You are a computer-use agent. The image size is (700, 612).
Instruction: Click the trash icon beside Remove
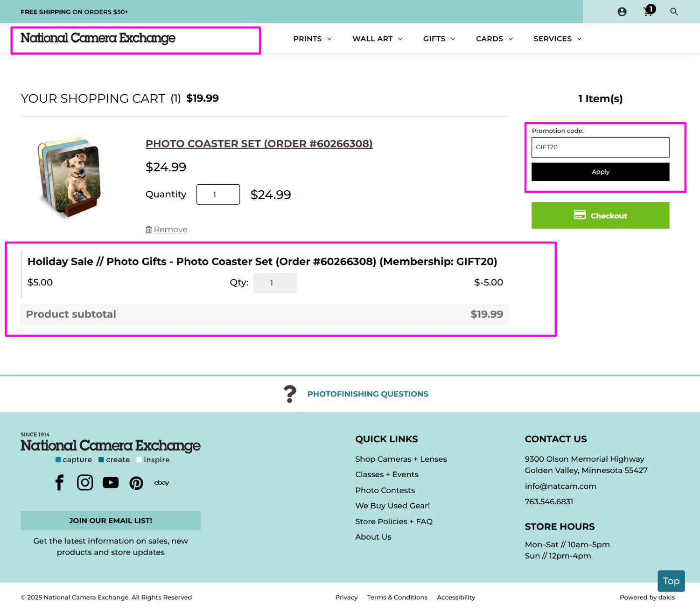(148, 229)
